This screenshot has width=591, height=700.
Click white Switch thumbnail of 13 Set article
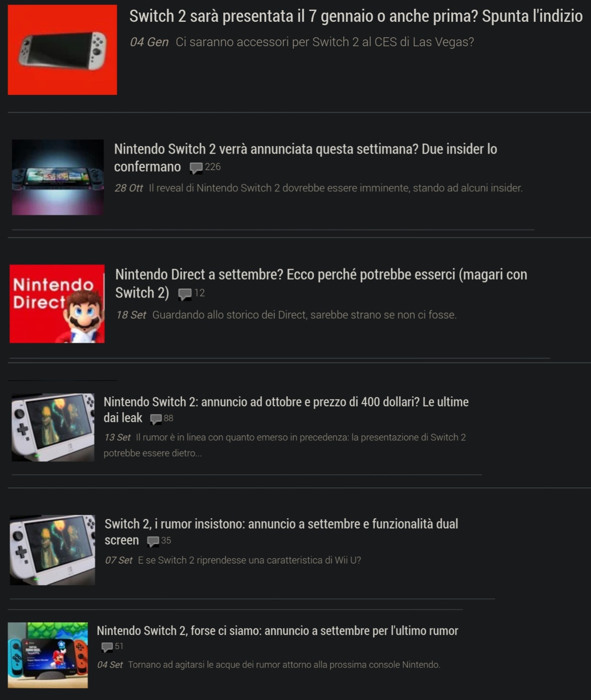[x=53, y=427]
